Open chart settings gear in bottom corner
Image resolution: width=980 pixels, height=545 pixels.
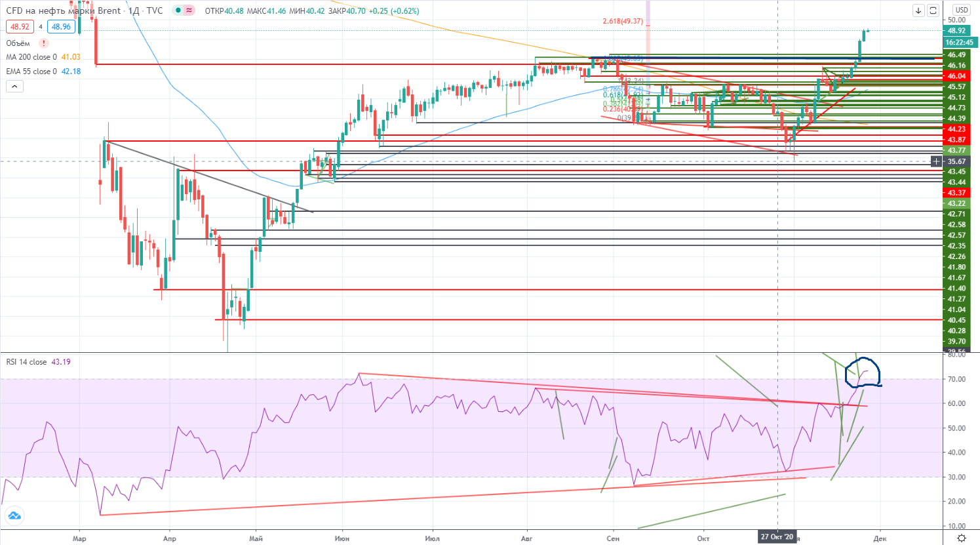click(961, 538)
